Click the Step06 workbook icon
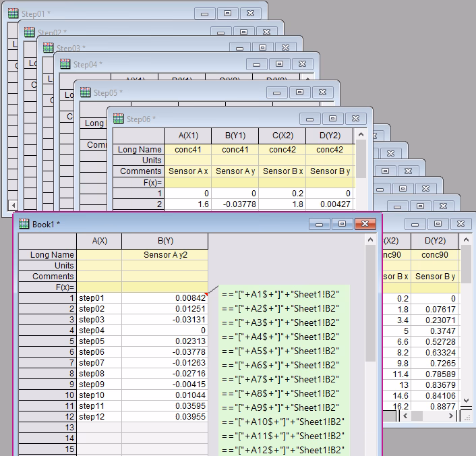Screen dimensions: 476x456 (119, 119)
